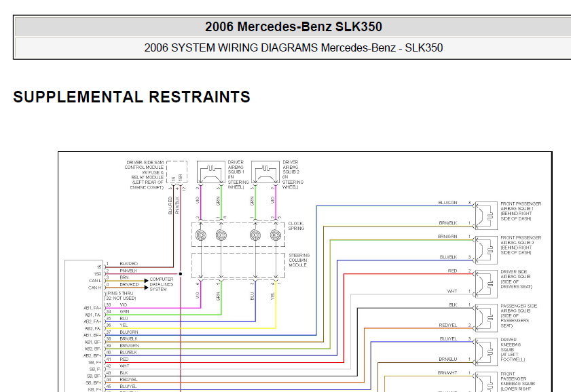Viewport: 571px width, 392px height.
Task: Click "BLU/BLK" label near Front Passenger Squib 2
Action: (x=448, y=257)
